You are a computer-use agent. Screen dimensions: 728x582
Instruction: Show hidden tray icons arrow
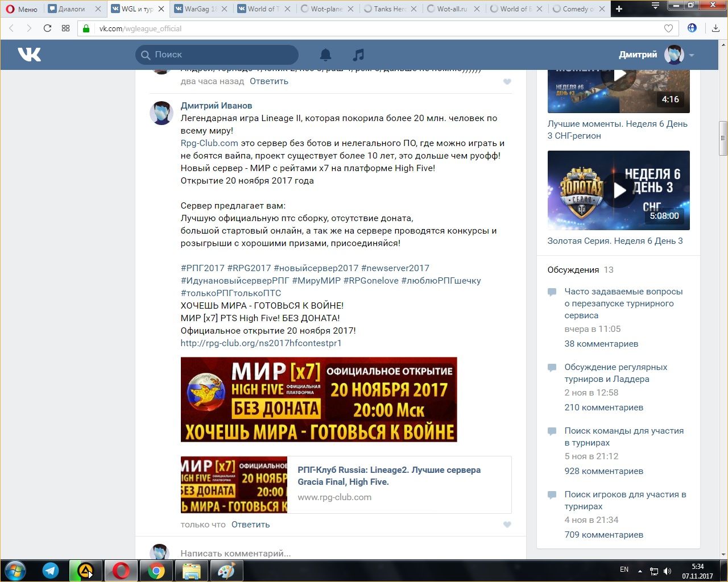click(640, 571)
